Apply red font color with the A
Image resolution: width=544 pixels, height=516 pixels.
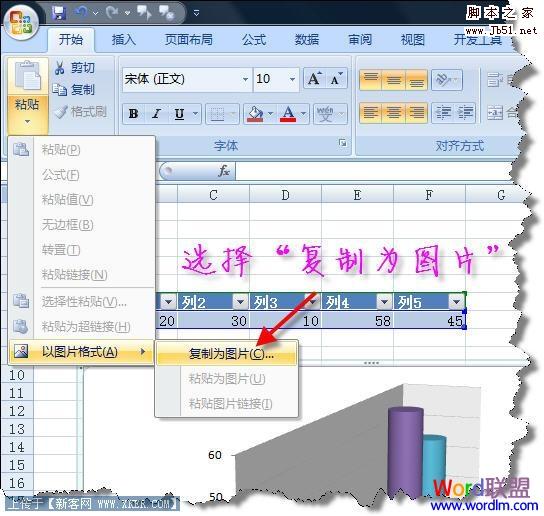(288, 113)
